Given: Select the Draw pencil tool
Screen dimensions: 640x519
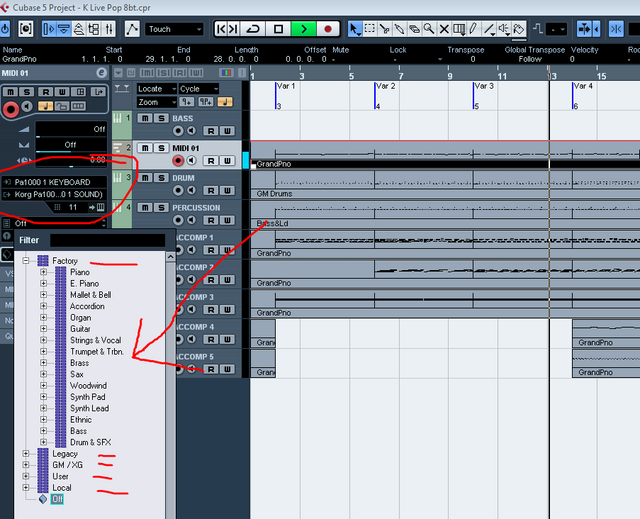Looking at the screenshot, I should click(473, 29).
